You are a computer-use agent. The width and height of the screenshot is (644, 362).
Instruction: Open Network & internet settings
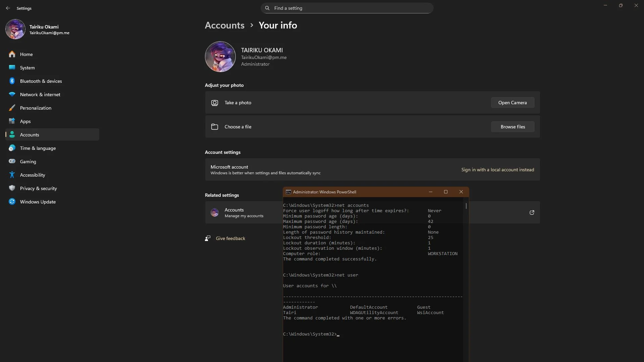pos(52,95)
